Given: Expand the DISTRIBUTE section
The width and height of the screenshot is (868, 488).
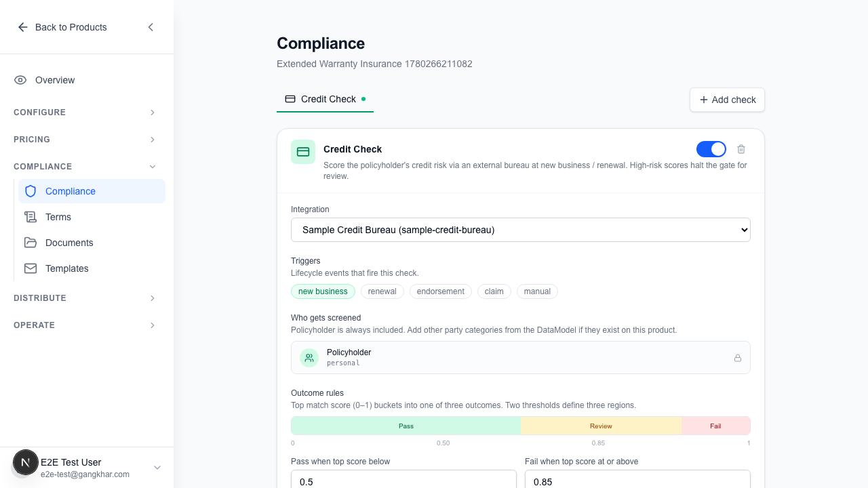Looking at the screenshot, I should pyautogui.click(x=85, y=298).
